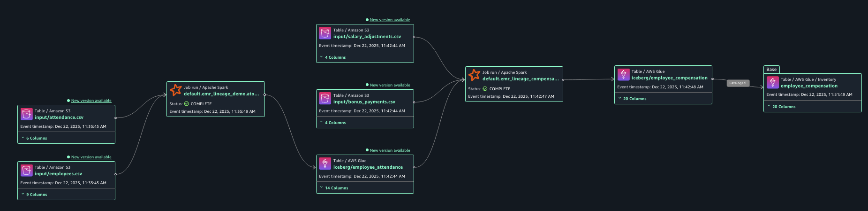The height and width of the screenshot is (211, 868).
Task: Click Event timestamp 11:35:49 AM on emr_lineage_demo
Action: click(x=212, y=112)
